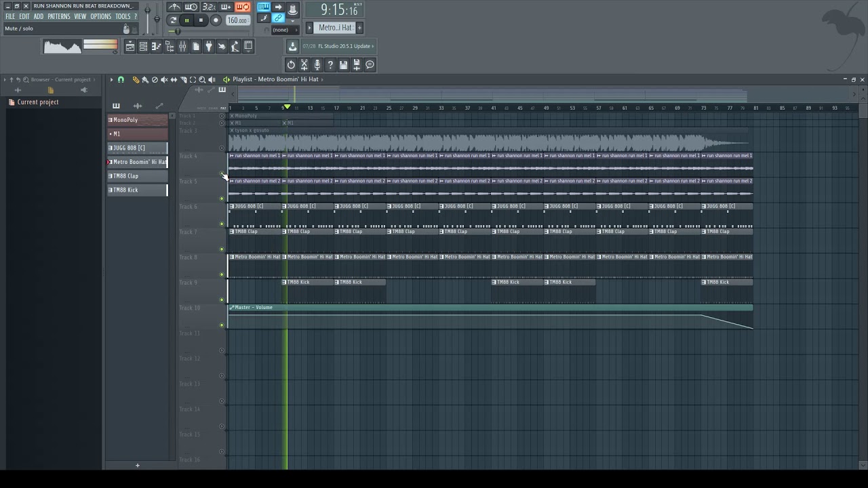Screen dimensions: 868x488
Task: Click the one-click audio recording microphone
Action: [x=317, y=64]
